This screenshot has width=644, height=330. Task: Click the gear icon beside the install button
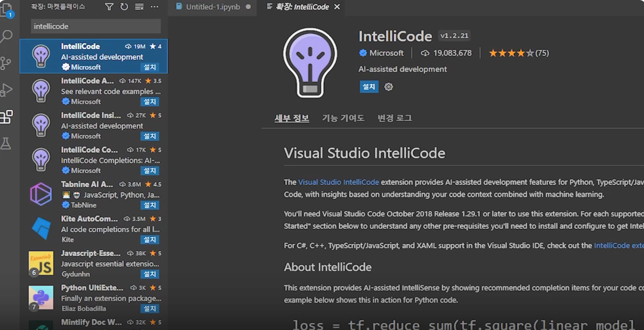point(388,86)
